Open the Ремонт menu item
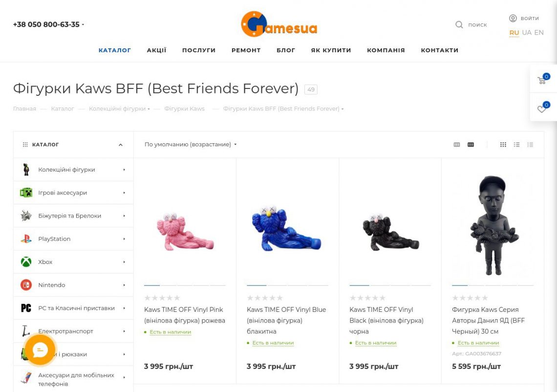557x392 pixels. pyautogui.click(x=246, y=50)
